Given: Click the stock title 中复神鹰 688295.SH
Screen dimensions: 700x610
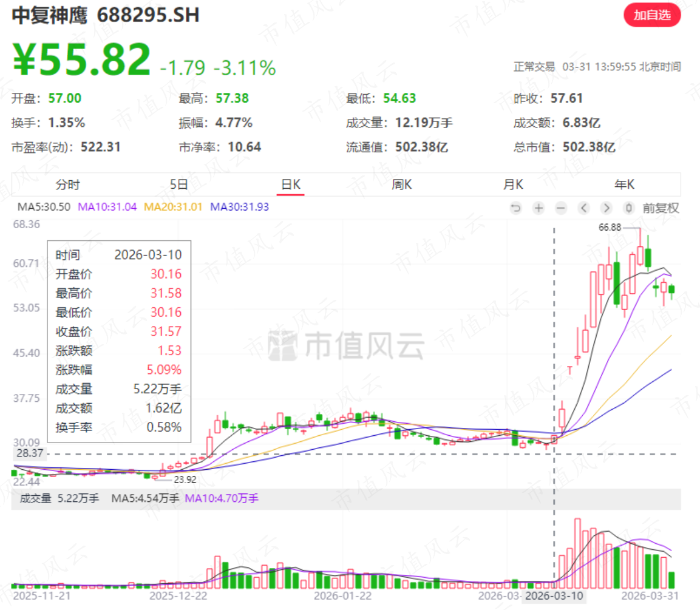Looking at the screenshot, I should coord(106,15).
